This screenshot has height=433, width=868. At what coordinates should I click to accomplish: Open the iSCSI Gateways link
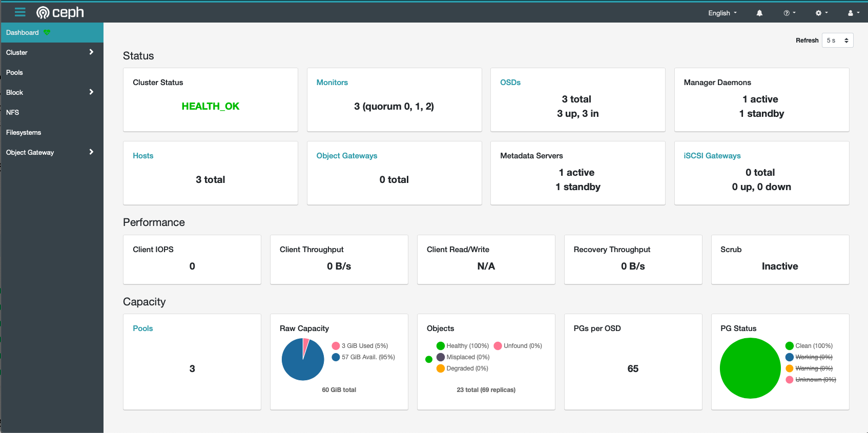point(712,156)
